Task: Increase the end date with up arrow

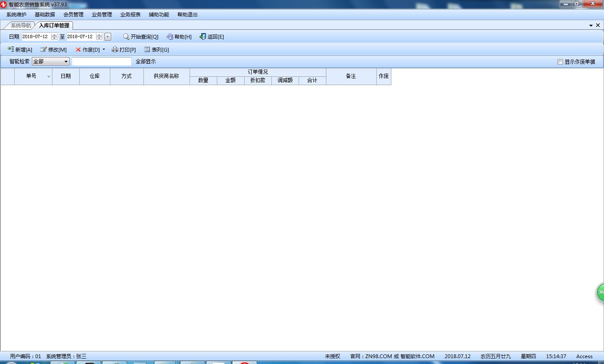Action: point(99,35)
